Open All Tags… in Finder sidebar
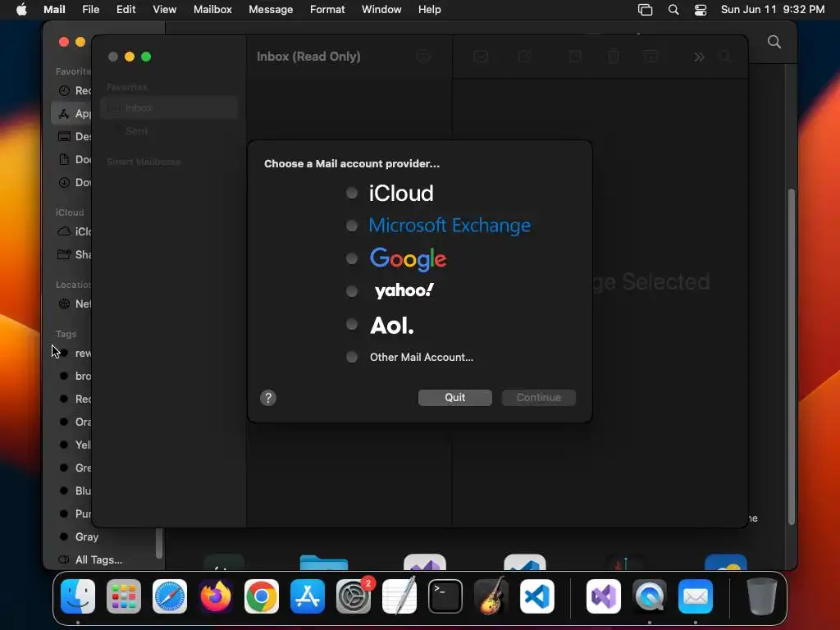 click(x=98, y=559)
